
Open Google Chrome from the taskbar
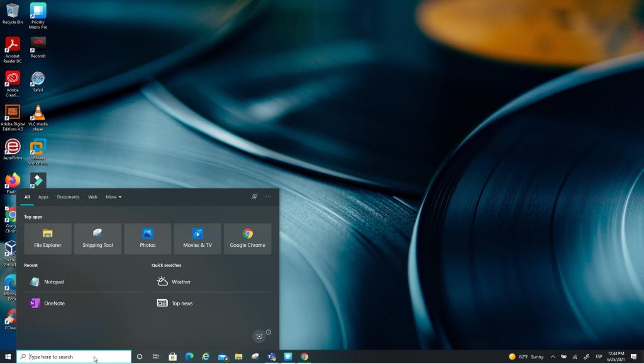pyautogui.click(x=304, y=356)
